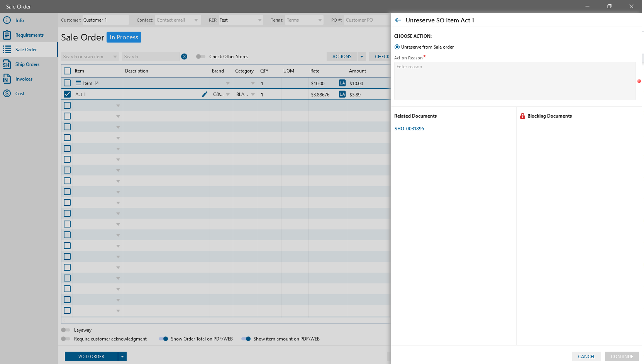Uncheck the Act 1 row checkbox

tap(67, 94)
